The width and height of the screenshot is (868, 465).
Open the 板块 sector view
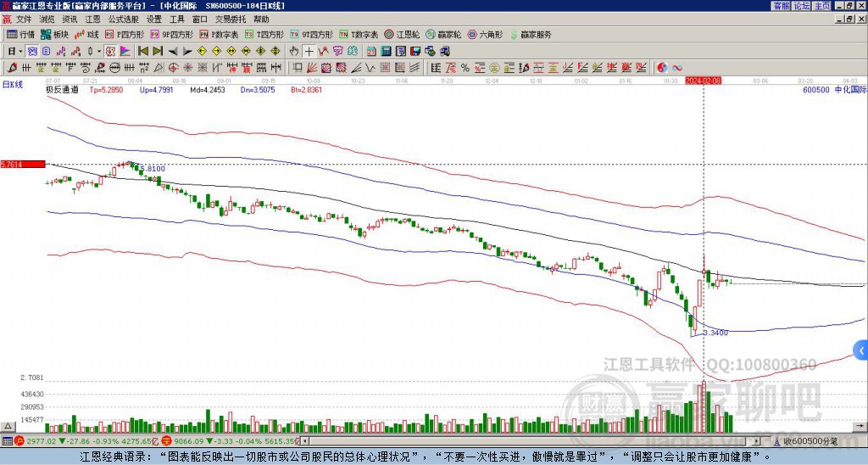point(55,34)
